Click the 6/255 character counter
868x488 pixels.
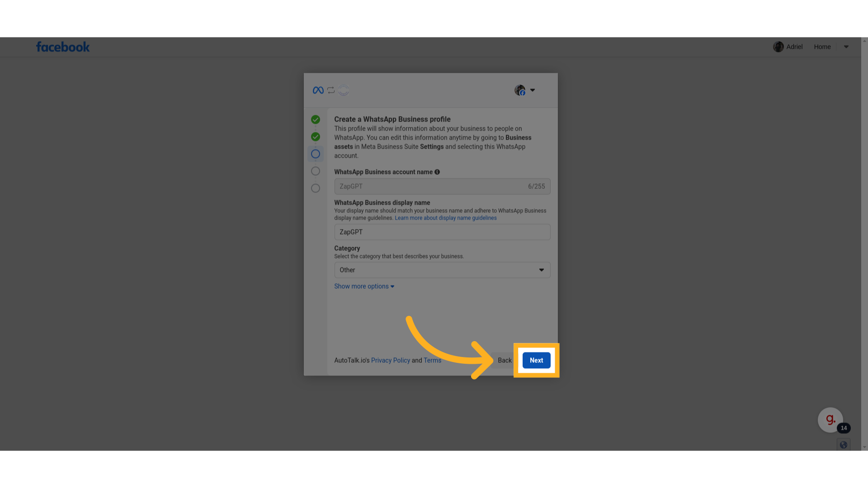click(x=537, y=187)
